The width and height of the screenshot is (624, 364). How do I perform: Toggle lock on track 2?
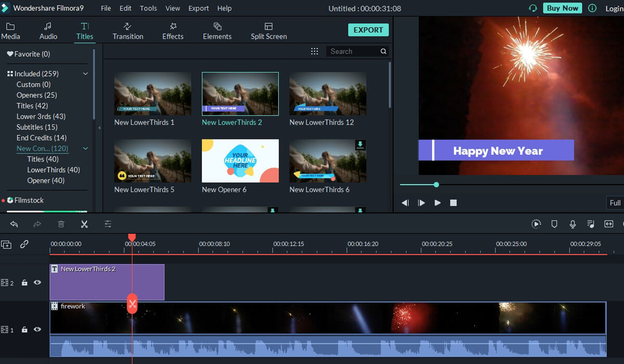click(x=24, y=283)
